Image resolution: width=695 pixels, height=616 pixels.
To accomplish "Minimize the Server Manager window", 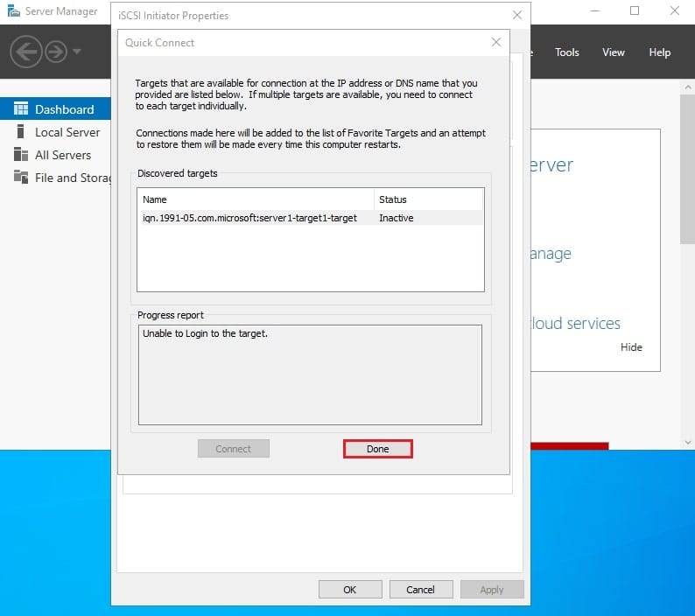I will [595, 10].
